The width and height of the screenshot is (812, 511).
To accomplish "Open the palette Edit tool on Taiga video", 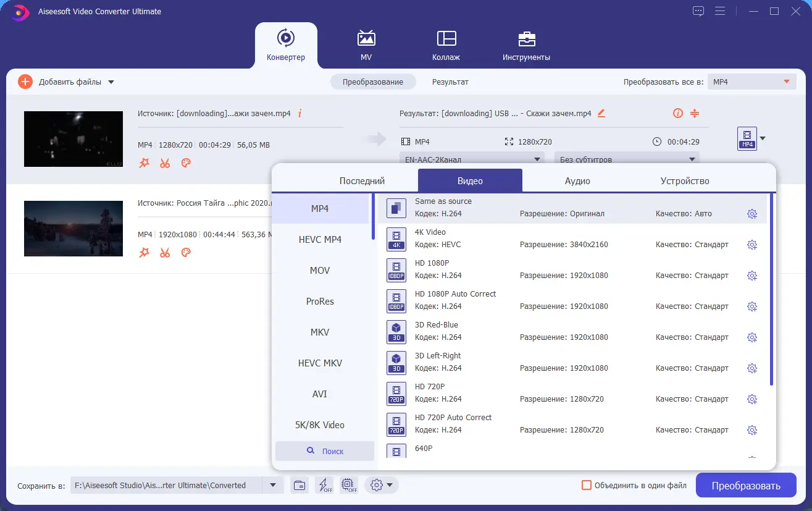I will (x=186, y=252).
